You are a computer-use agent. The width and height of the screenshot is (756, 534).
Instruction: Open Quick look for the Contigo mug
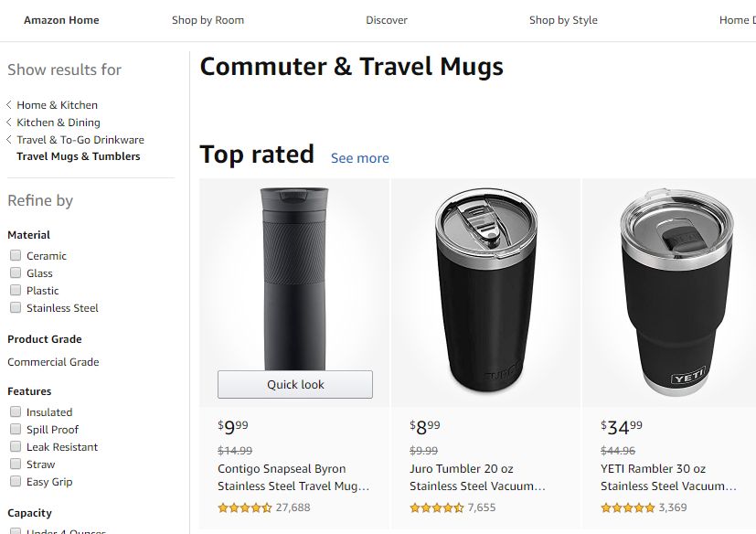(x=294, y=384)
